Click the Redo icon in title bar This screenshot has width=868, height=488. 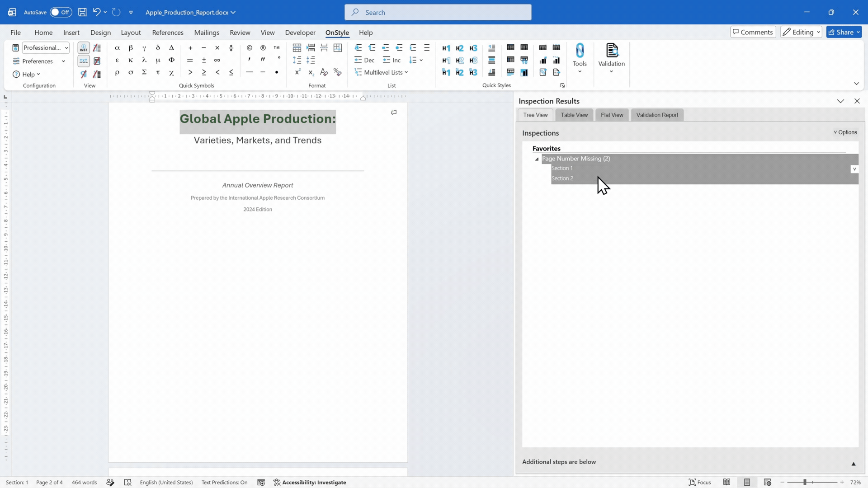coord(116,12)
